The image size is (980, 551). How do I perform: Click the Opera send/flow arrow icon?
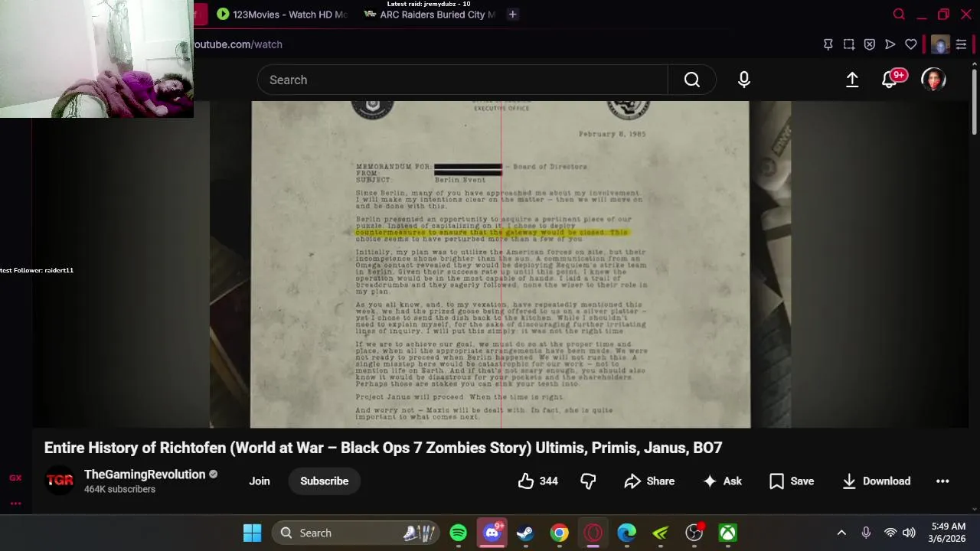pyautogui.click(x=890, y=44)
